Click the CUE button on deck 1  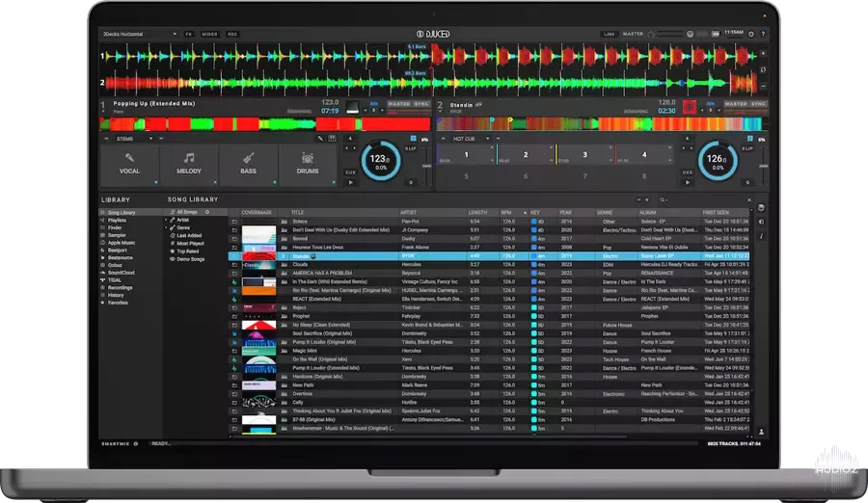click(x=350, y=172)
